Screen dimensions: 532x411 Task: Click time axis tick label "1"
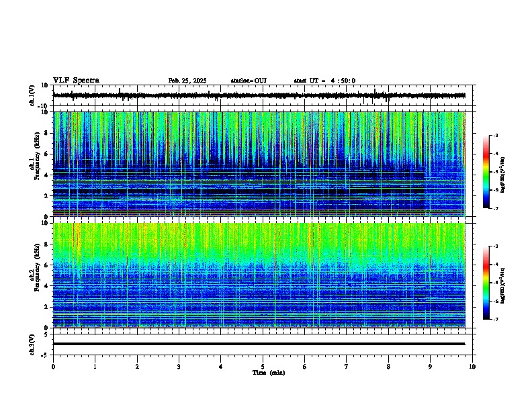(x=95, y=367)
